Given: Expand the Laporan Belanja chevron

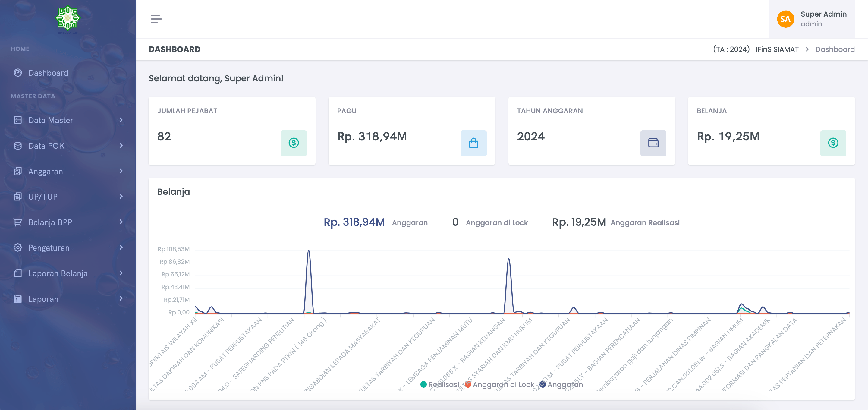Looking at the screenshot, I should (121, 273).
